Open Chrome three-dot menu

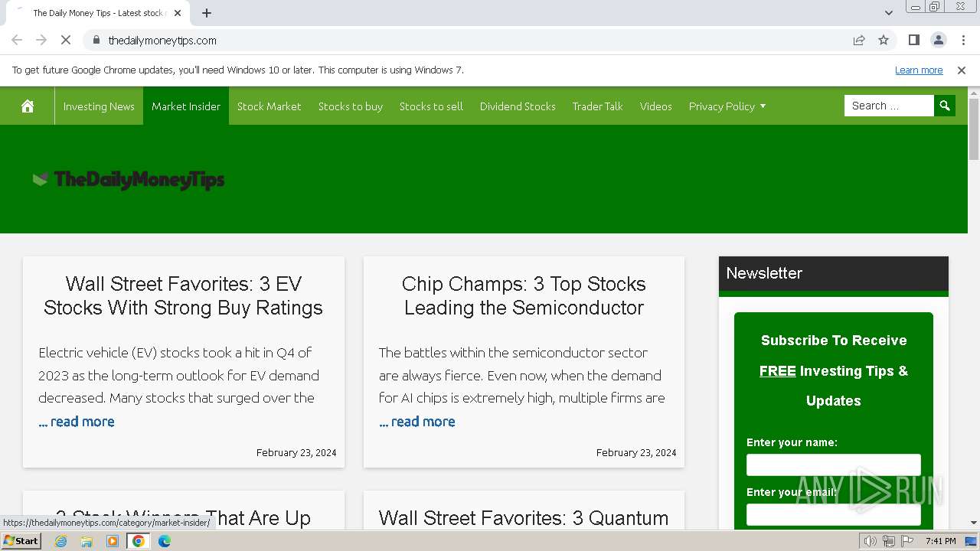click(x=962, y=40)
